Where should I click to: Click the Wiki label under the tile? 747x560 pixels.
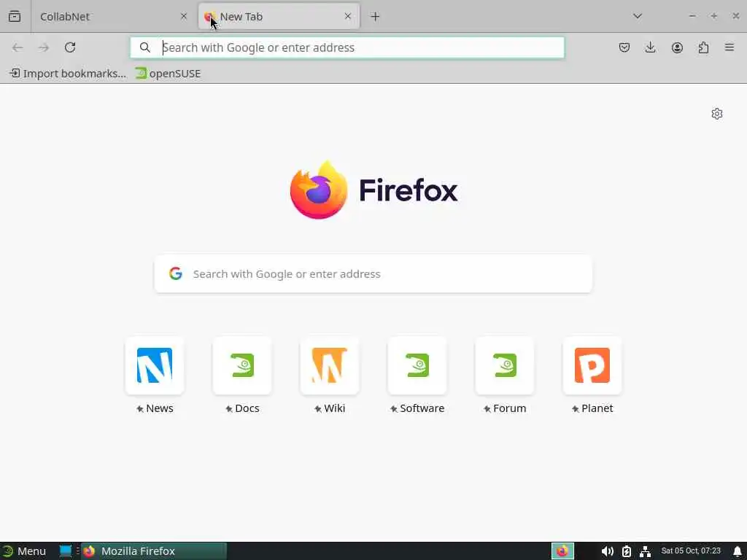pyautogui.click(x=334, y=408)
